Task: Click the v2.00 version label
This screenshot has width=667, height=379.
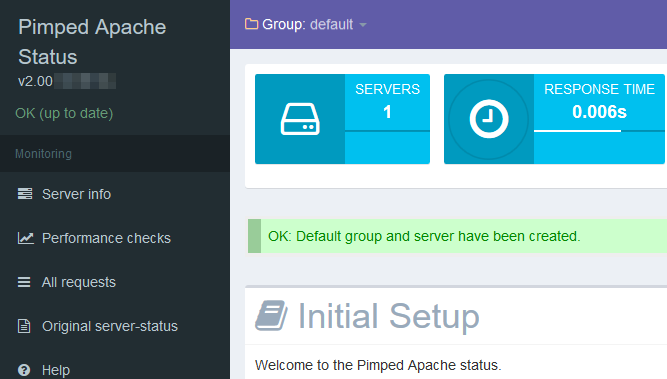Action: point(35,81)
